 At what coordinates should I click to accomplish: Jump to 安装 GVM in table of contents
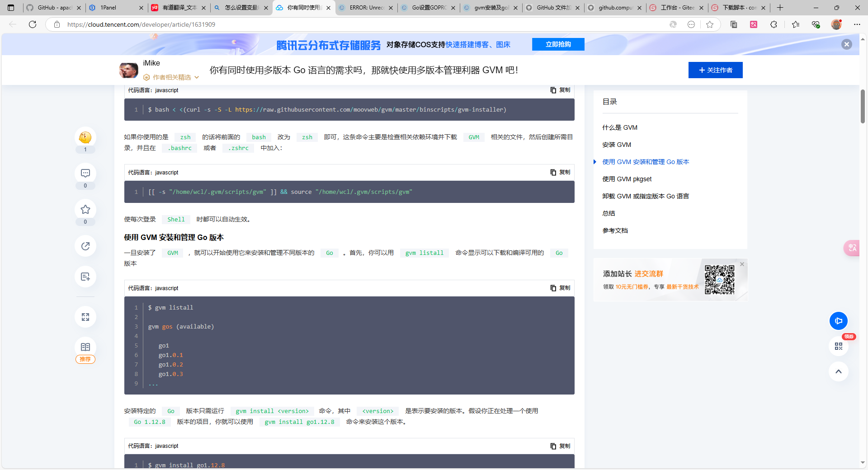click(x=617, y=145)
